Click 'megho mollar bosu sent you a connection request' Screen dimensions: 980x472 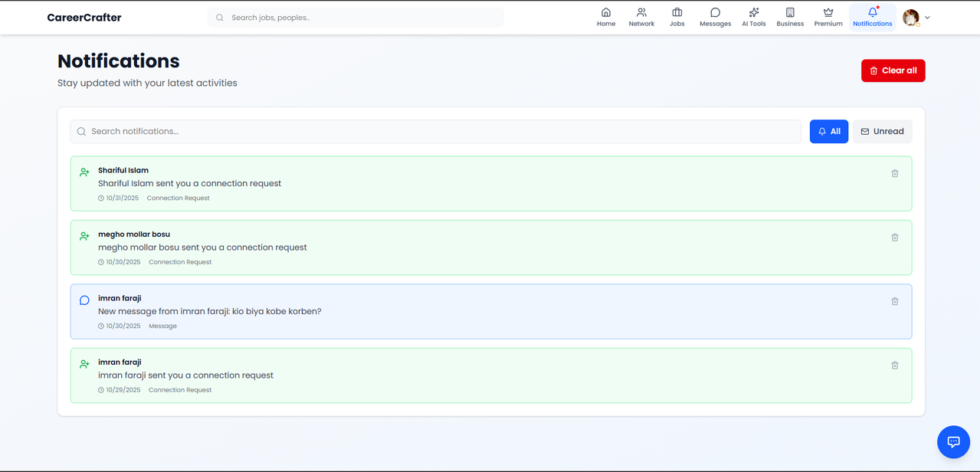click(202, 247)
